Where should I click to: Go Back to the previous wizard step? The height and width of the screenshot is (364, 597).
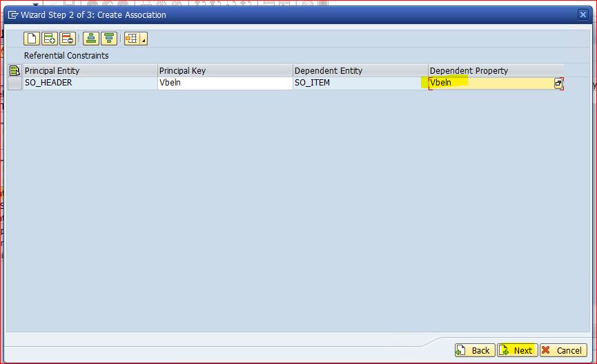click(475, 350)
